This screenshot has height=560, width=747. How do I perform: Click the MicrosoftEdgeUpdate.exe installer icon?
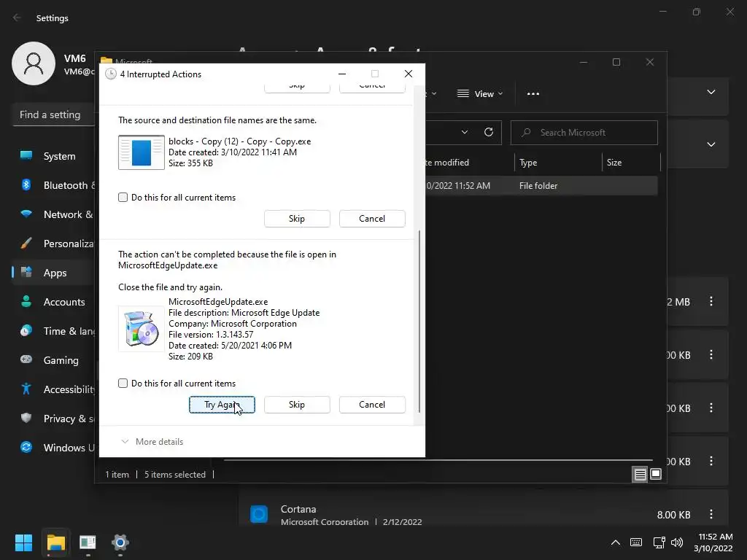pyautogui.click(x=141, y=329)
